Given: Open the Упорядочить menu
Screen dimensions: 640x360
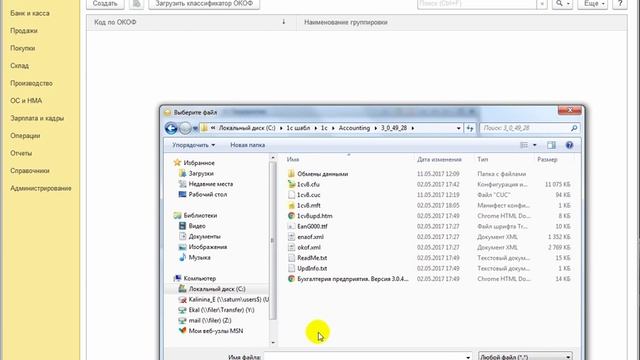Looking at the screenshot, I should point(193,145).
